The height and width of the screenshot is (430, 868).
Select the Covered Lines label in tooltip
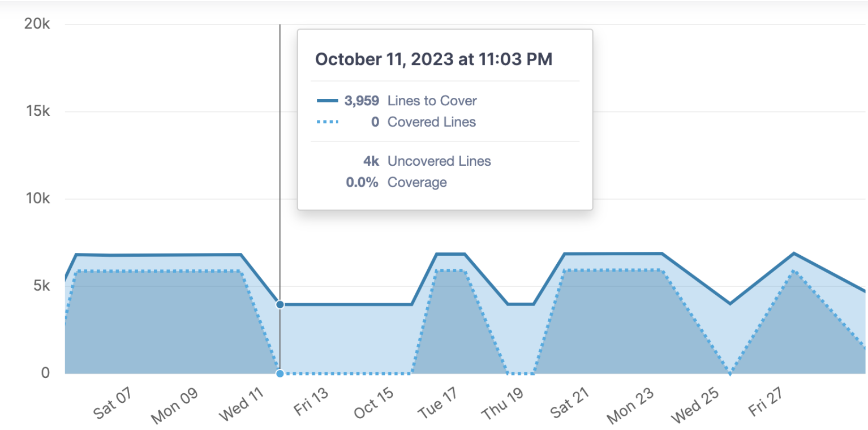[x=431, y=122]
